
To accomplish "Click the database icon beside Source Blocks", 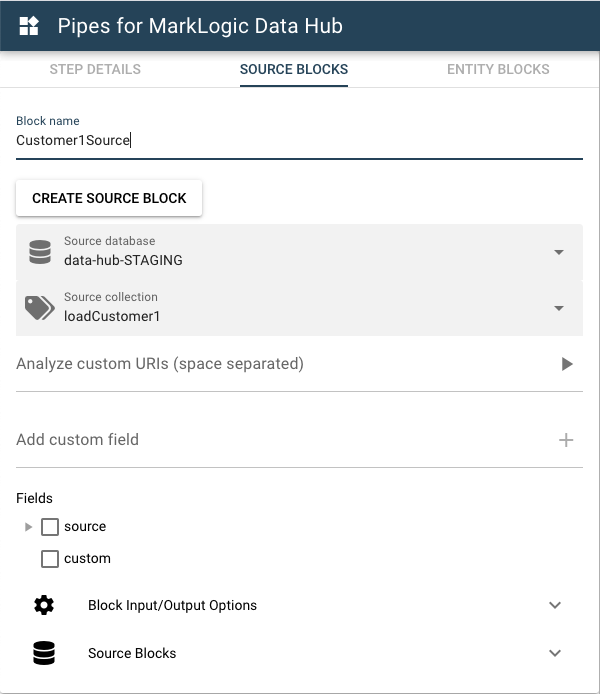I will coord(44,653).
